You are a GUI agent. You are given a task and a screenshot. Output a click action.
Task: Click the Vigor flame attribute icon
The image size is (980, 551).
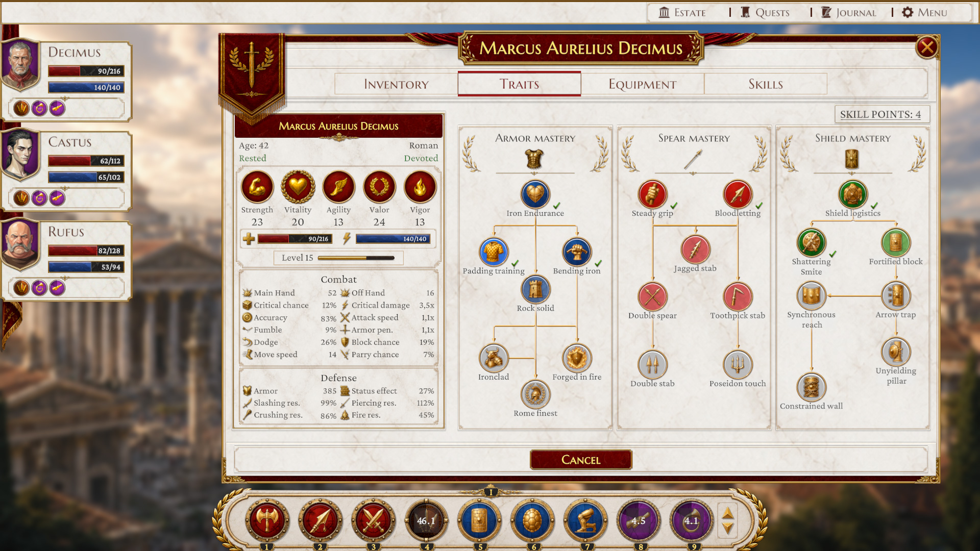420,187
